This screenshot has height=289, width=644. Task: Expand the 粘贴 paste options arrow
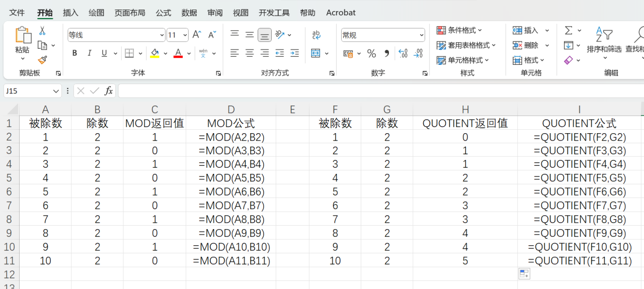click(22, 58)
